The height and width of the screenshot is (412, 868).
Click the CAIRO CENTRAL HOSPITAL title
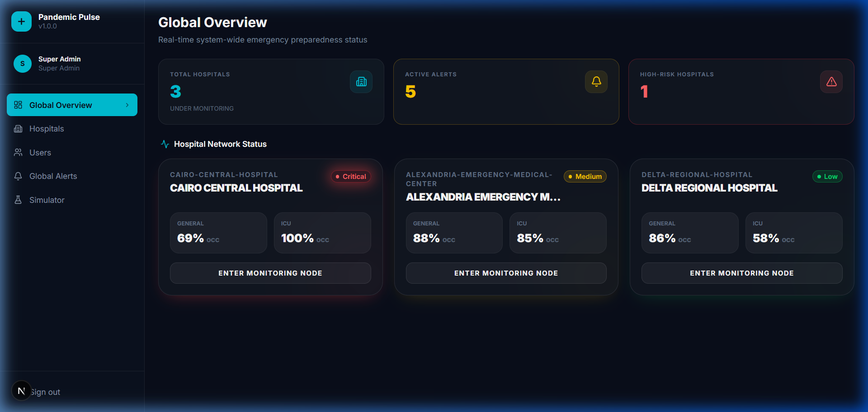pyautogui.click(x=236, y=188)
